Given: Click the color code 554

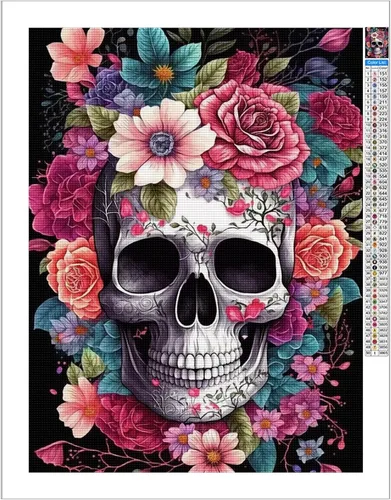Looking at the screenshot, I should pos(383,176).
